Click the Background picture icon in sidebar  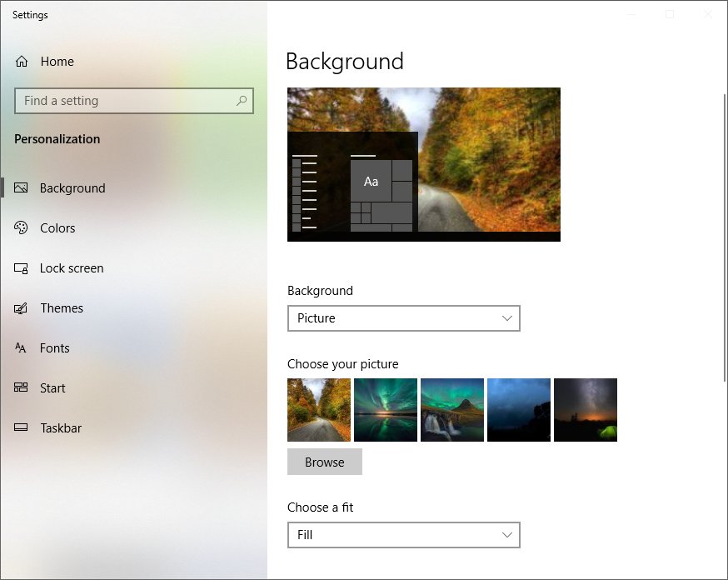[21, 187]
